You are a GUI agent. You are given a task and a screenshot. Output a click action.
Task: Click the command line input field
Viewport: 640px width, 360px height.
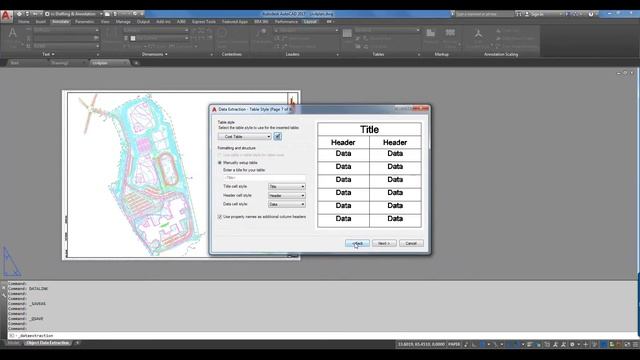pos(322,336)
